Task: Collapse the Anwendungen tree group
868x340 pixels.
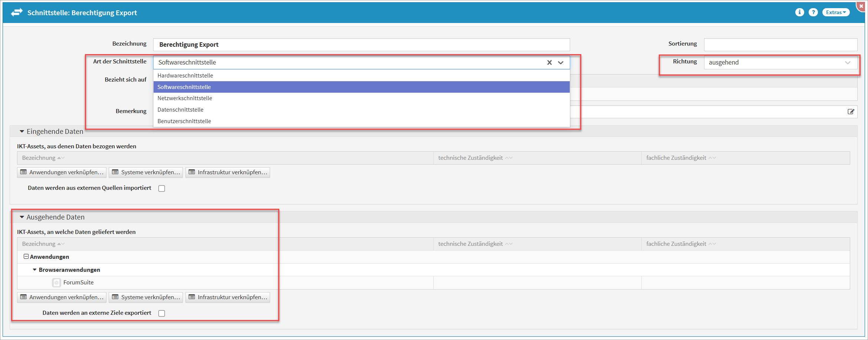Action: tap(26, 257)
